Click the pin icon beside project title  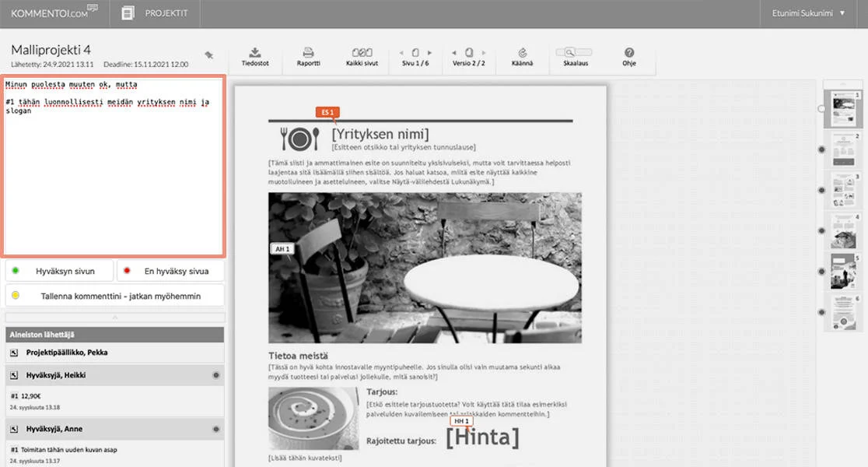[x=208, y=54]
